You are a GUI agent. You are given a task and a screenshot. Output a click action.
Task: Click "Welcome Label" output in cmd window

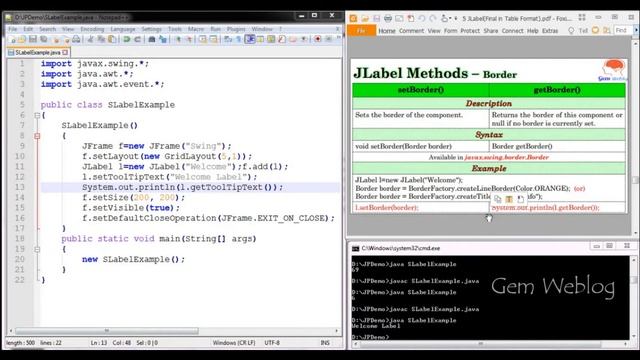(x=376, y=326)
